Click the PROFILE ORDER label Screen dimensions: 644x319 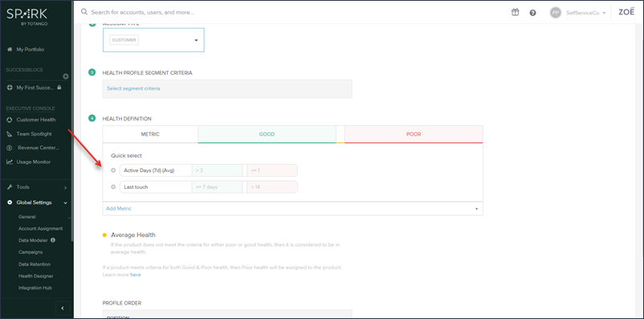121,303
